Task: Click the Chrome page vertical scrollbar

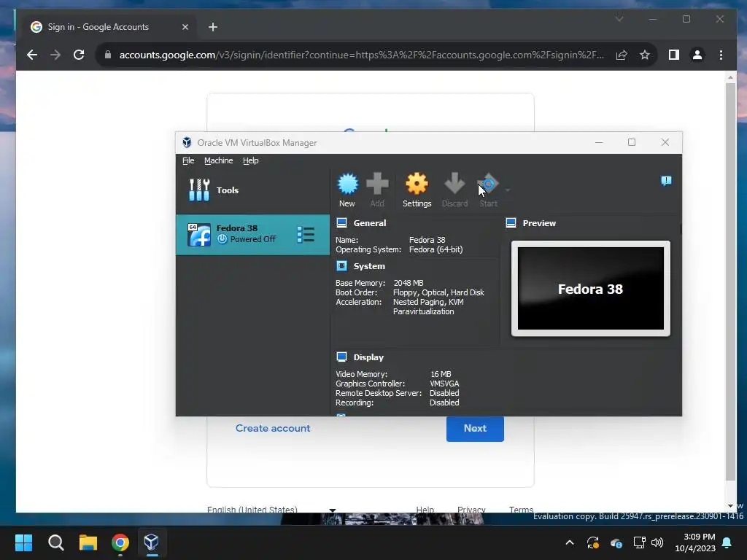Action: click(730, 281)
